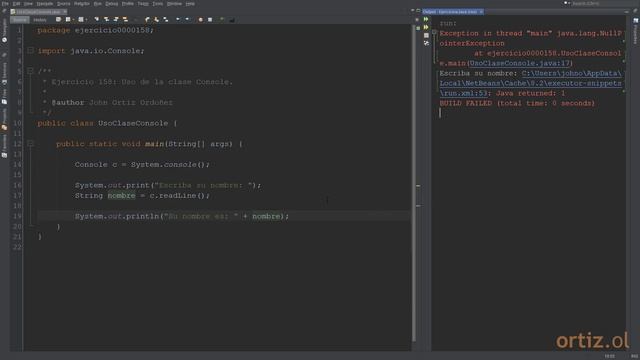Open the File menu
This screenshot has width=640, height=360.
[5, 4]
